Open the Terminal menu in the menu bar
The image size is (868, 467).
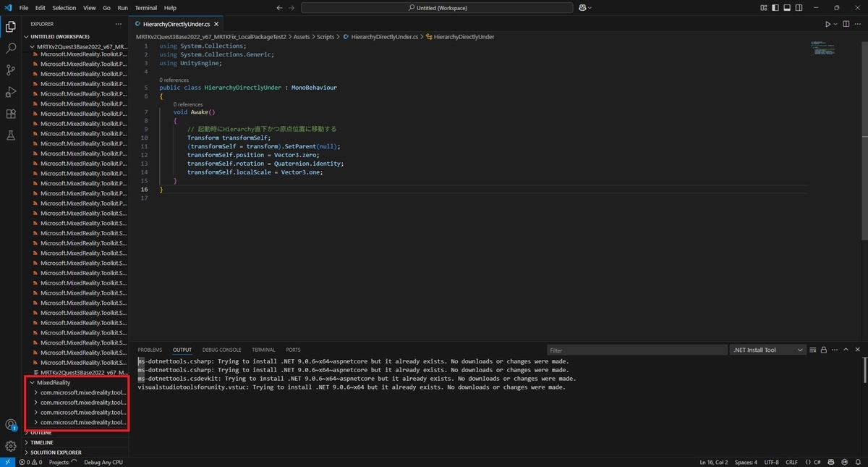[145, 8]
